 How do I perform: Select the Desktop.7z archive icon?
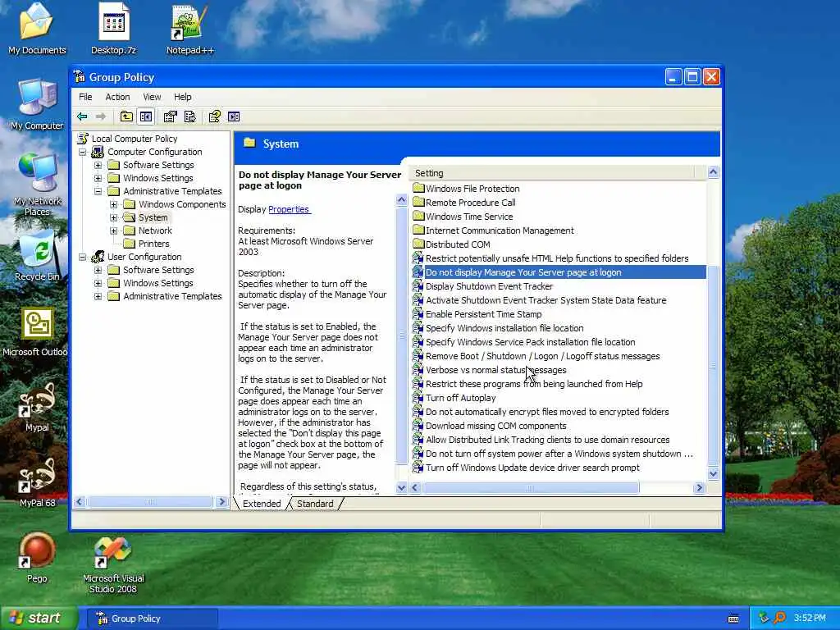tap(113, 29)
